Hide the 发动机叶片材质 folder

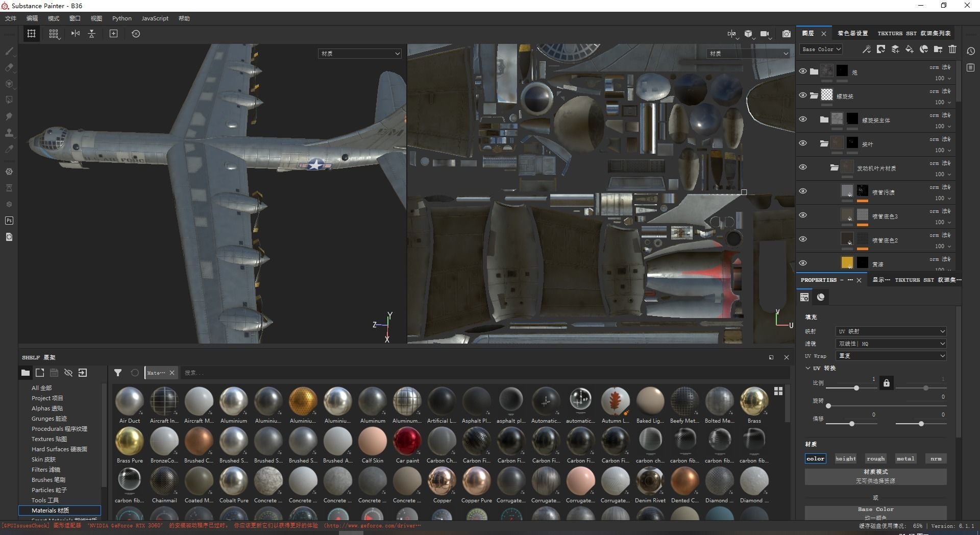803,167
